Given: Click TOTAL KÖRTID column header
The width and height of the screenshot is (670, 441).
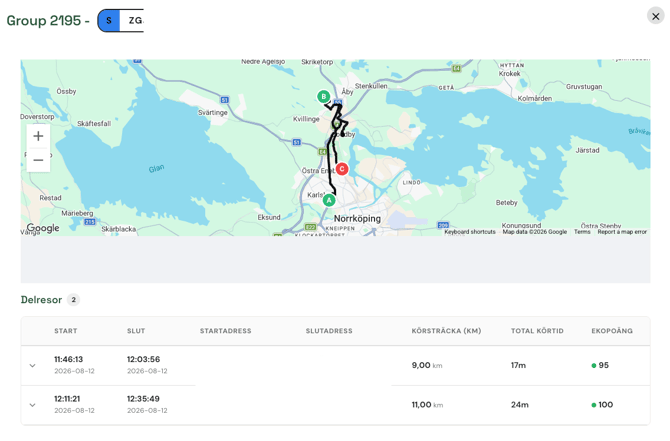Looking at the screenshot, I should tap(537, 331).
